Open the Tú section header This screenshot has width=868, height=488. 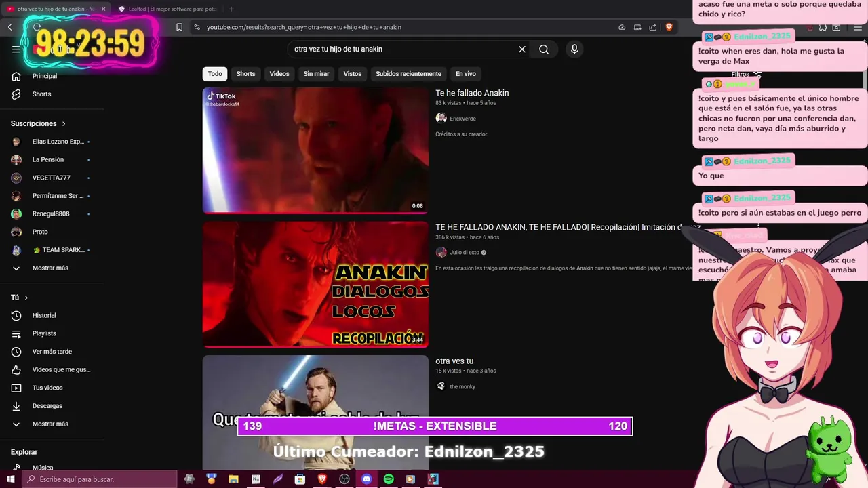pyautogui.click(x=20, y=298)
